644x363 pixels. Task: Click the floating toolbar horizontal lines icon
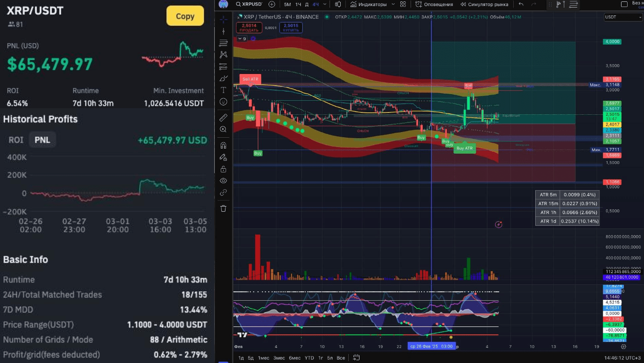(573, 4)
